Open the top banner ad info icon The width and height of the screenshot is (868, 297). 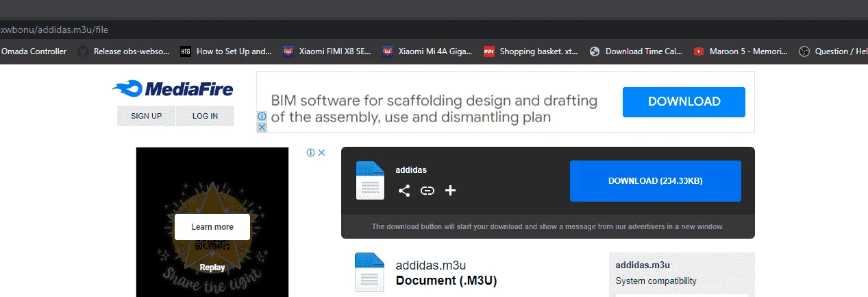[x=262, y=117]
